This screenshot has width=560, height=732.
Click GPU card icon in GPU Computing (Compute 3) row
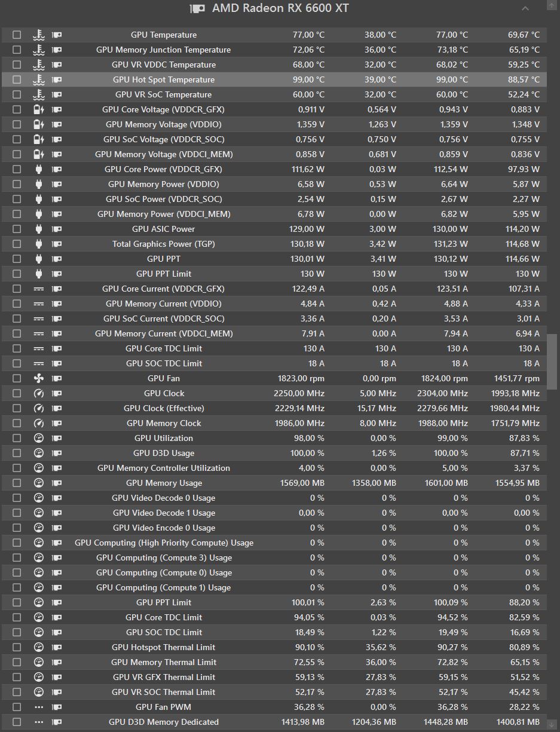coord(56,558)
